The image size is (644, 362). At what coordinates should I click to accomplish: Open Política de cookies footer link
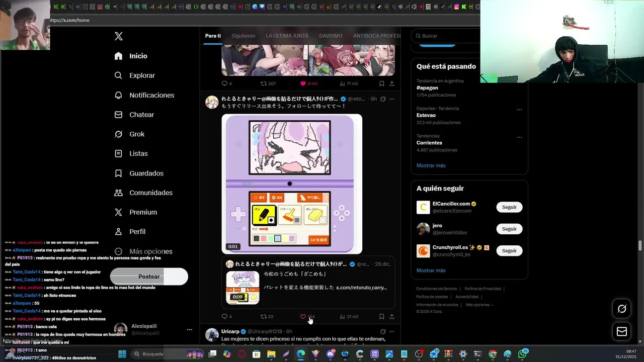tap(432, 297)
